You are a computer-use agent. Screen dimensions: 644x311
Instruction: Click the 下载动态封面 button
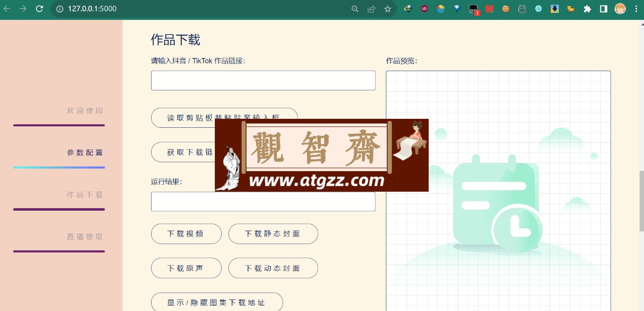[x=273, y=268]
